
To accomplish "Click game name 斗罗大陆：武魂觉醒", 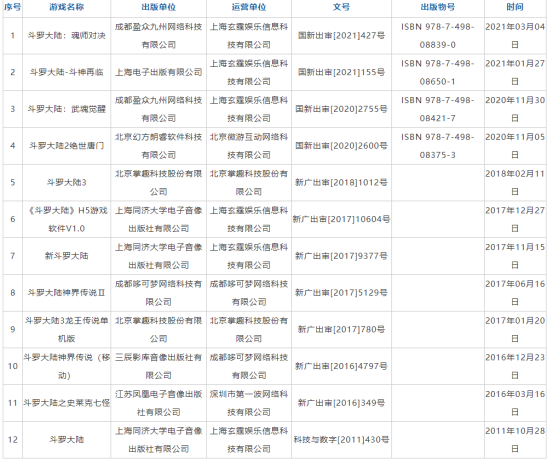I will click(66, 109).
